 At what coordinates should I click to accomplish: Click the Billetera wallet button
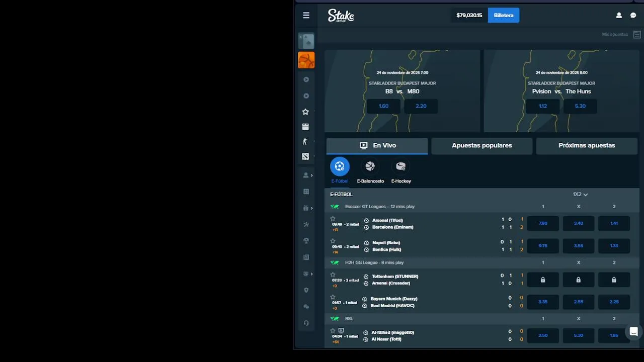click(x=504, y=15)
